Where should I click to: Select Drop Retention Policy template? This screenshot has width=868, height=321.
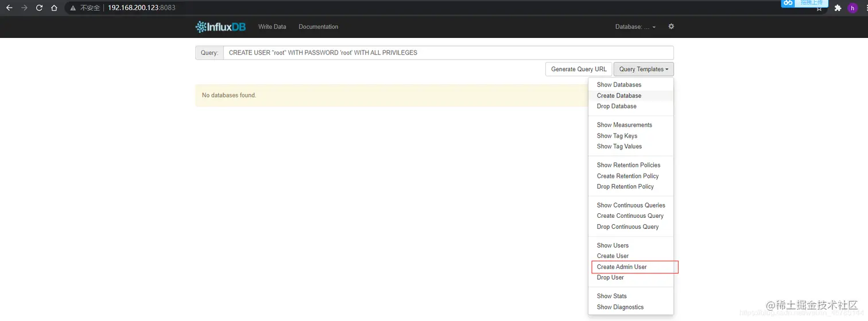tap(631, 186)
